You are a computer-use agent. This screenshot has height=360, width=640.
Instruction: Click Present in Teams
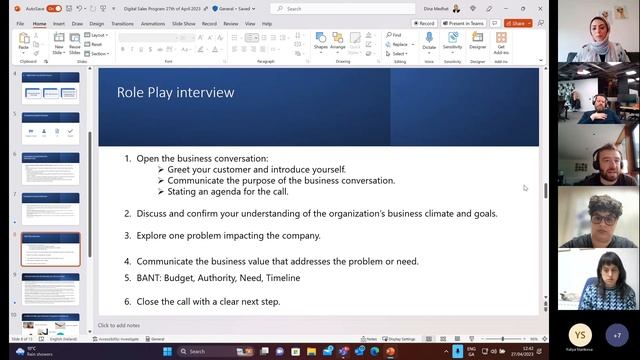(x=463, y=23)
